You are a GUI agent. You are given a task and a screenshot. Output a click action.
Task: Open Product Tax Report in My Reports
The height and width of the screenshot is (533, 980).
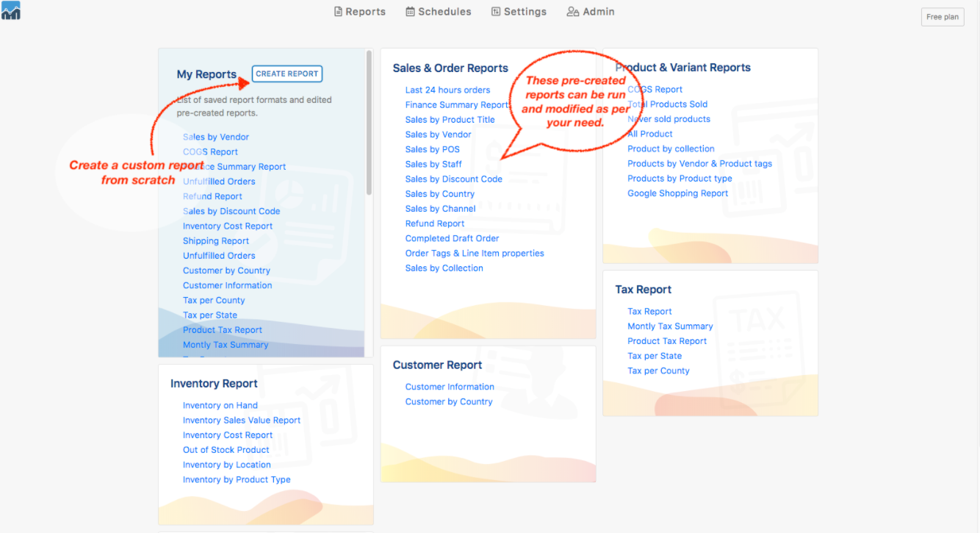pyautogui.click(x=223, y=330)
